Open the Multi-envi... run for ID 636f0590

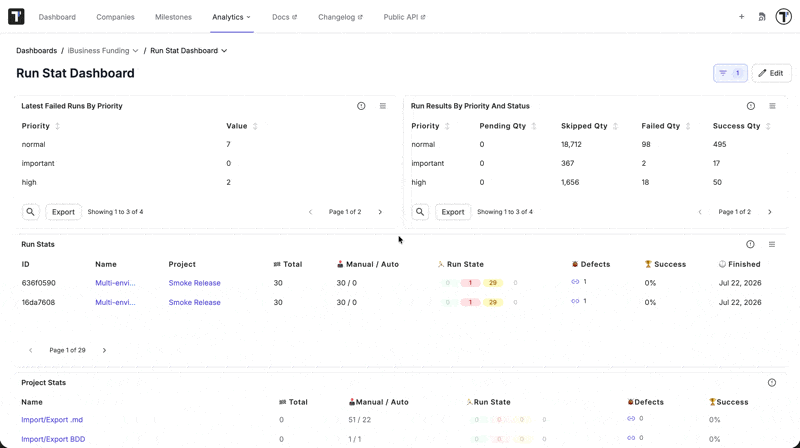tap(115, 283)
